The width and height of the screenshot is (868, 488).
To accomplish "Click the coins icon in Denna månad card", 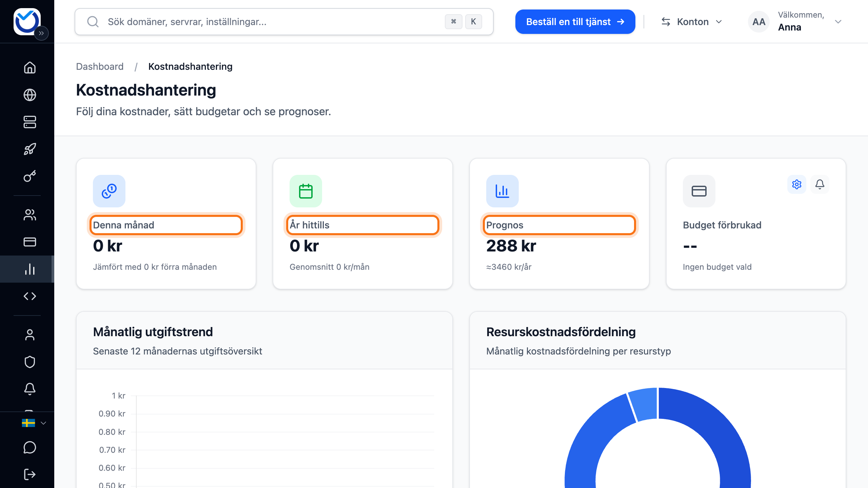I will click(109, 191).
